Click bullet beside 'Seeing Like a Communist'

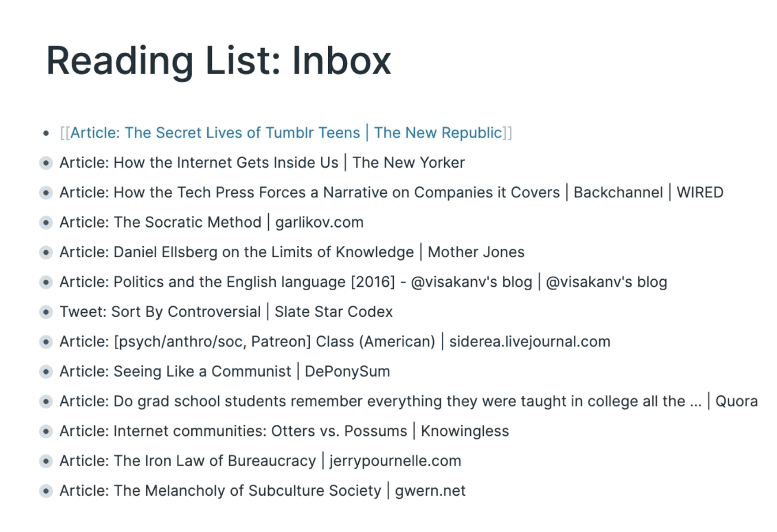pyautogui.click(x=46, y=371)
